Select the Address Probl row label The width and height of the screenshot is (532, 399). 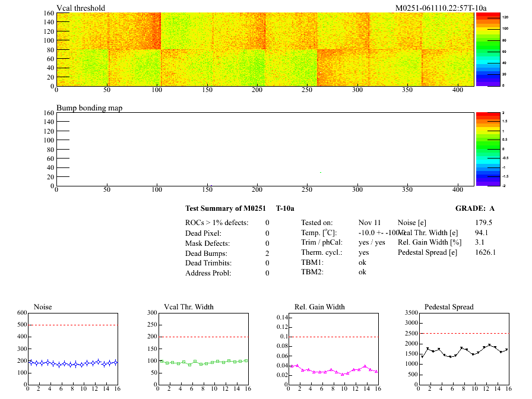(208, 273)
